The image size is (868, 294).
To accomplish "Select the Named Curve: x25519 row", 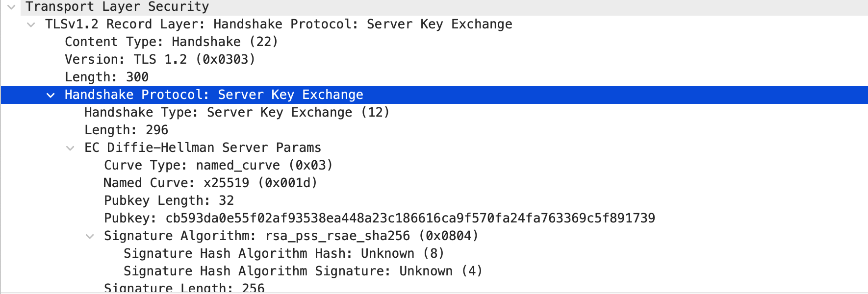I will click(x=210, y=183).
